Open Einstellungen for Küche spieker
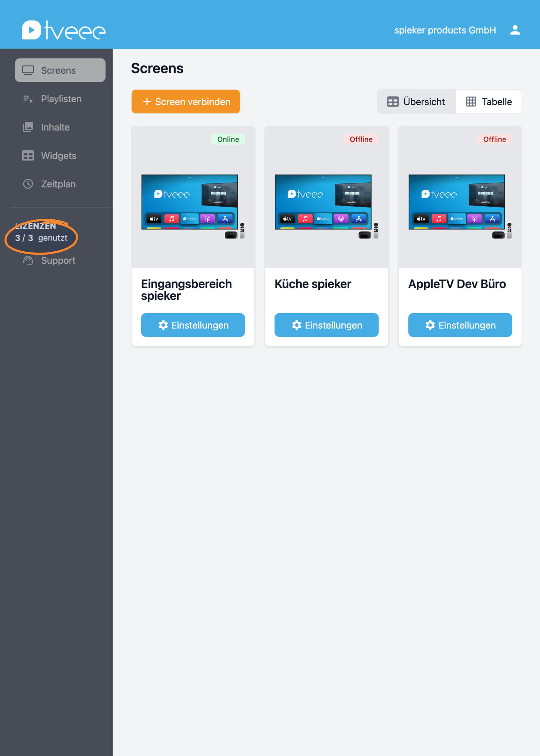Screen dimensions: 540x756 click(326, 325)
